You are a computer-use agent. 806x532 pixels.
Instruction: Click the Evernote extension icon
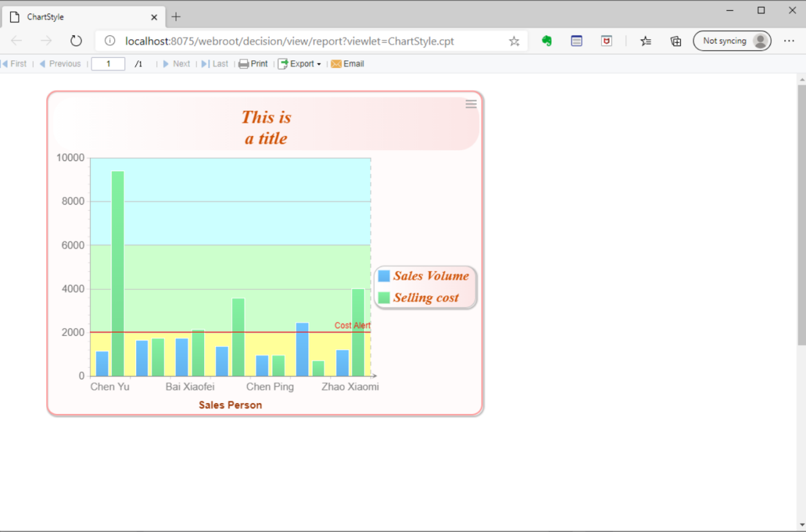tap(547, 40)
